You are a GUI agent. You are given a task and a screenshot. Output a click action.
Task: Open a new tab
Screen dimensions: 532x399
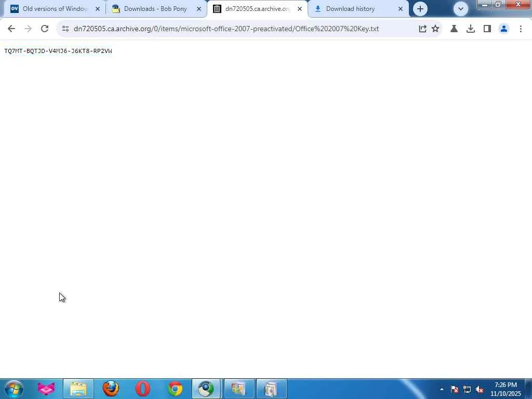point(420,9)
